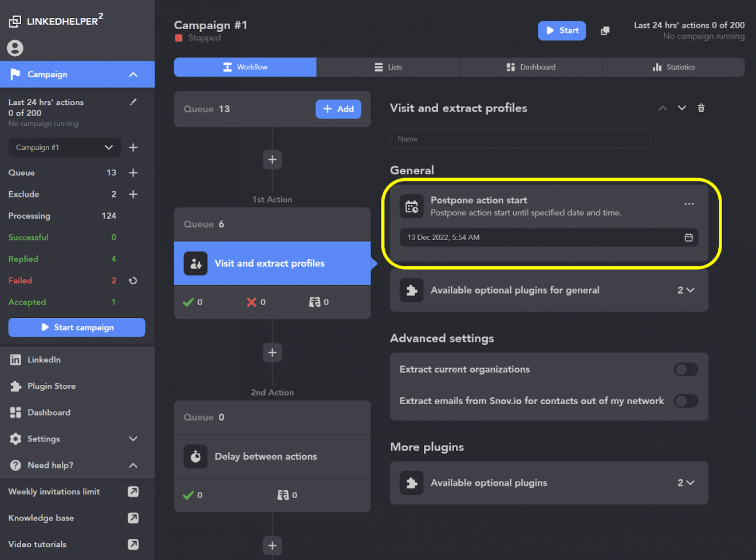Duplicate the campaign with the copy icon
The width and height of the screenshot is (756, 560).
[605, 30]
